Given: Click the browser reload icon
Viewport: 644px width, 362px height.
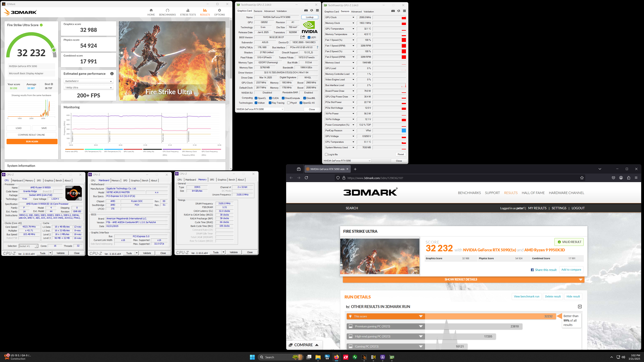Looking at the screenshot, I should pyautogui.click(x=306, y=178).
